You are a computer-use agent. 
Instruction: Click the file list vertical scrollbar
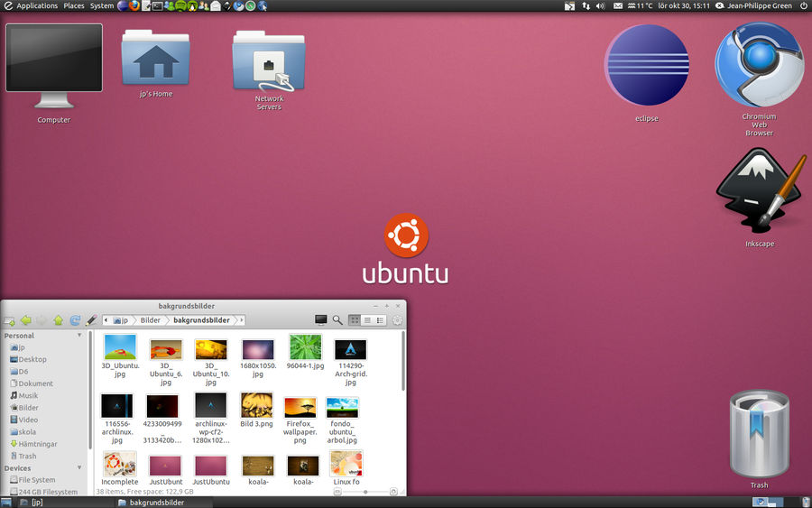coord(403,361)
